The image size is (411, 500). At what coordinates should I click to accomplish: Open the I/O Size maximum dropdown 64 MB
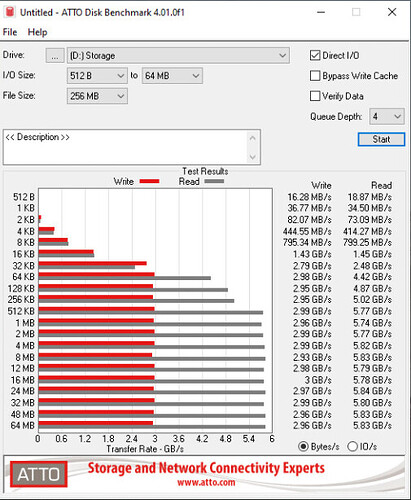pos(172,76)
